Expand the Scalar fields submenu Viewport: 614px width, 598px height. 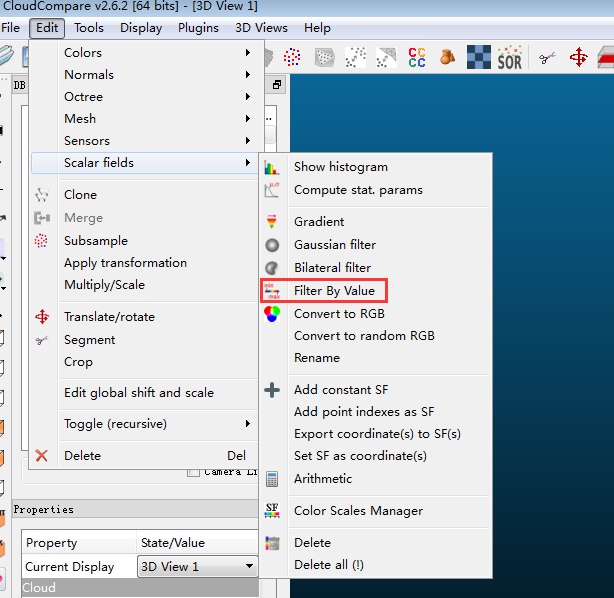pos(144,163)
